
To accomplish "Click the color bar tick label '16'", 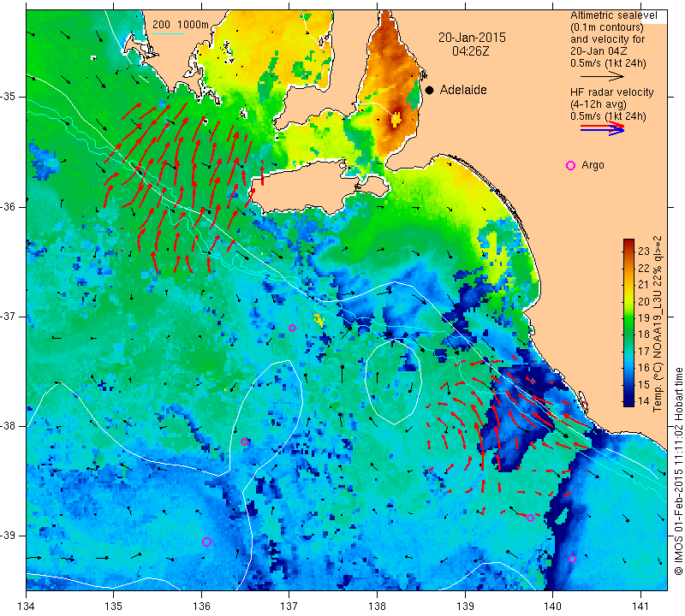I will pos(644,368).
